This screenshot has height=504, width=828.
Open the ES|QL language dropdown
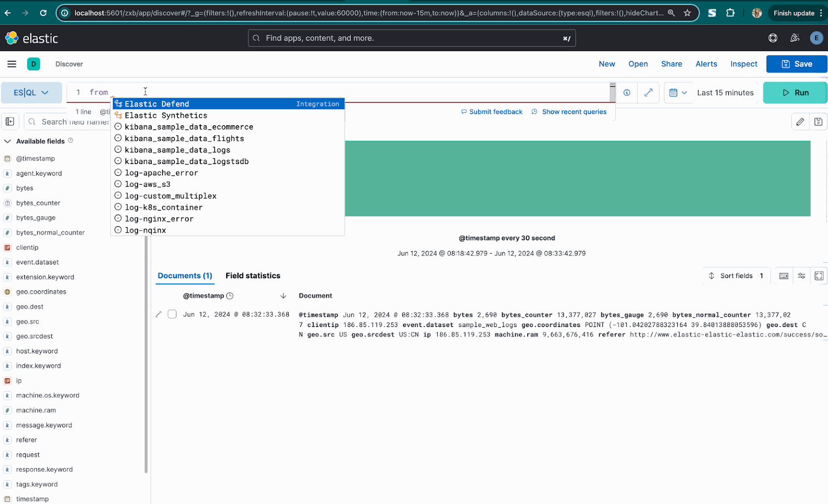coord(31,93)
